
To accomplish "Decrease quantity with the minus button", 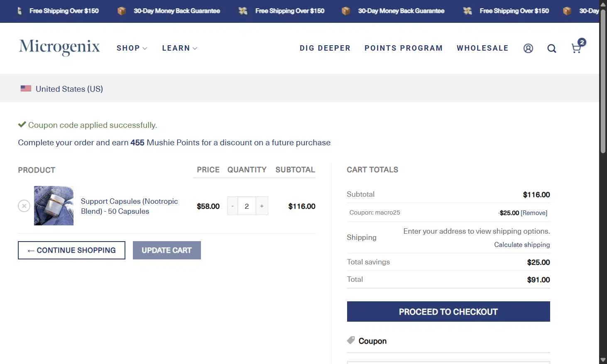I will (x=233, y=206).
